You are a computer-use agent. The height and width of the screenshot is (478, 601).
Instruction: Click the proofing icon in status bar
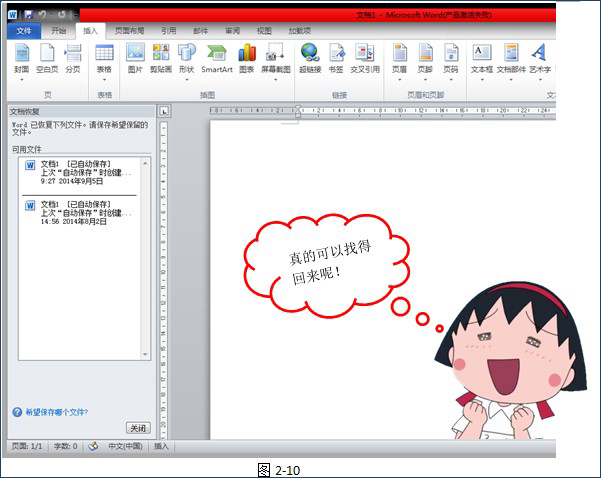[93, 446]
